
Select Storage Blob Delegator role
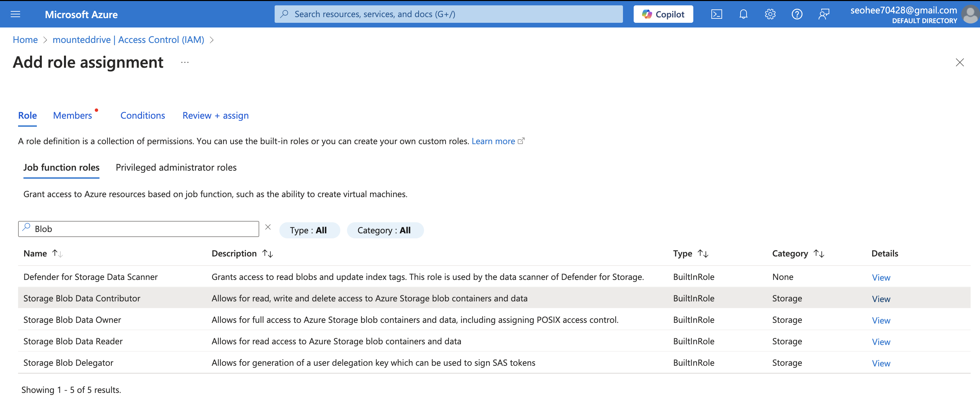[x=68, y=363]
